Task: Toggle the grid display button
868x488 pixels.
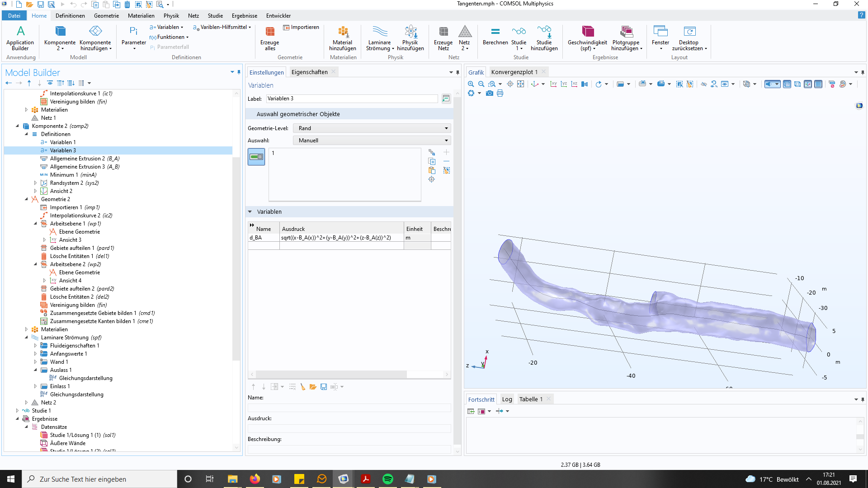Action: [x=818, y=84]
